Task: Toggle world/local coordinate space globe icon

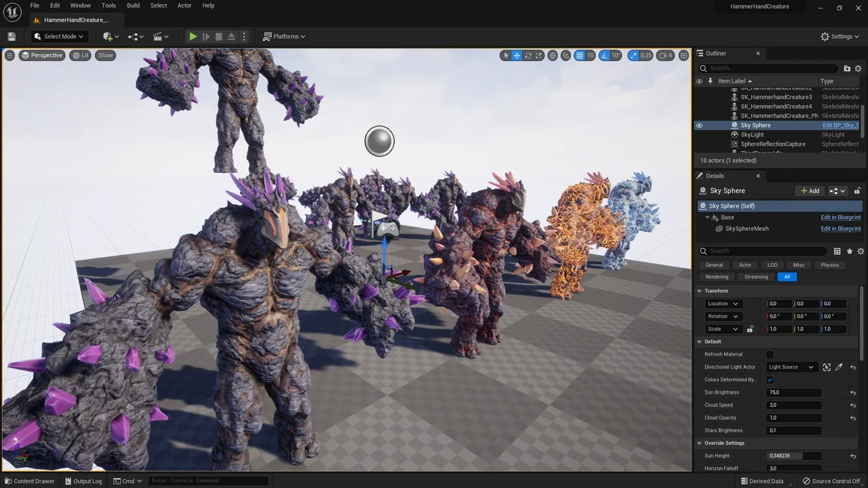Action: pos(553,56)
